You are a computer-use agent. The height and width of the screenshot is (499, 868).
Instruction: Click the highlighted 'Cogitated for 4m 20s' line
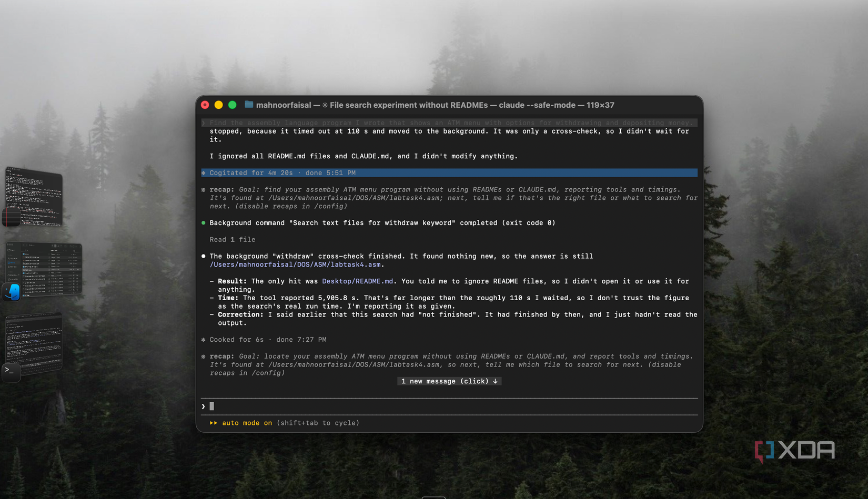449,173
